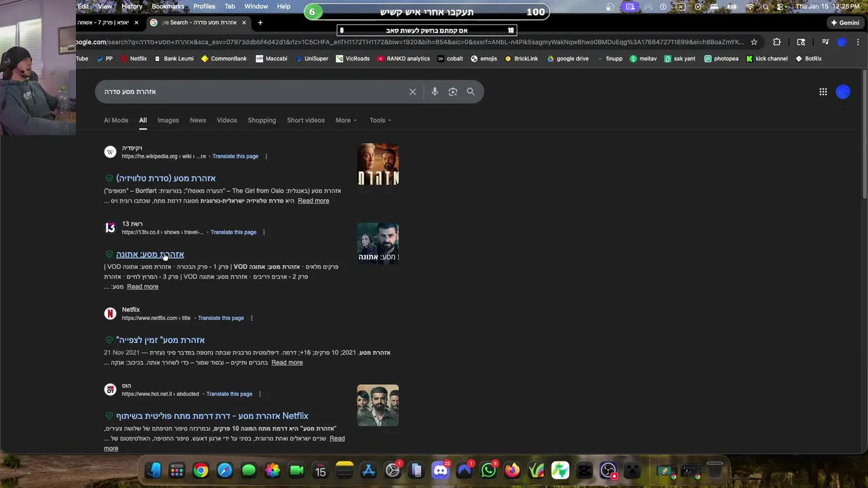This screenshot has height=488, width=868.
Task: Open Safari from the dock
Action: click(x=224, y=470)
